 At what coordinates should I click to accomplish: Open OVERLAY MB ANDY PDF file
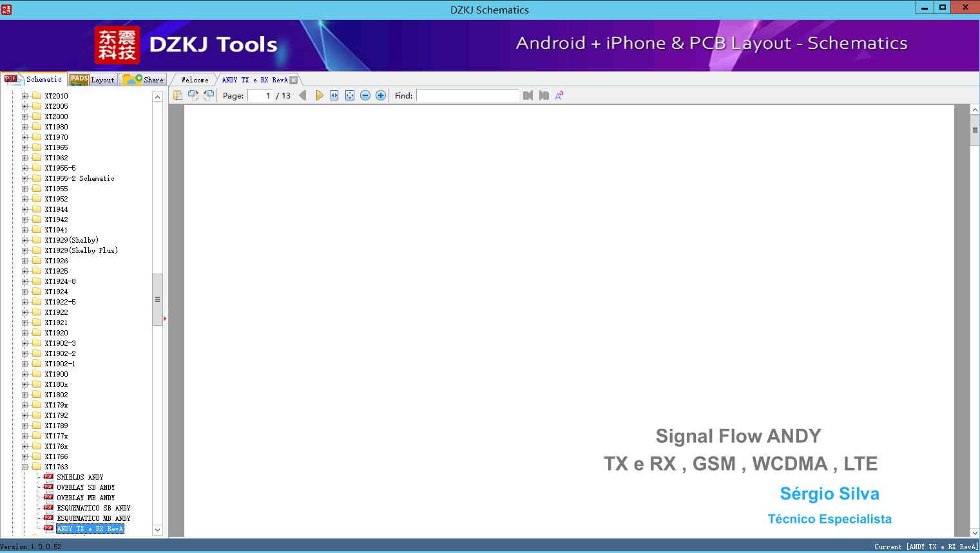pos(86,498)
